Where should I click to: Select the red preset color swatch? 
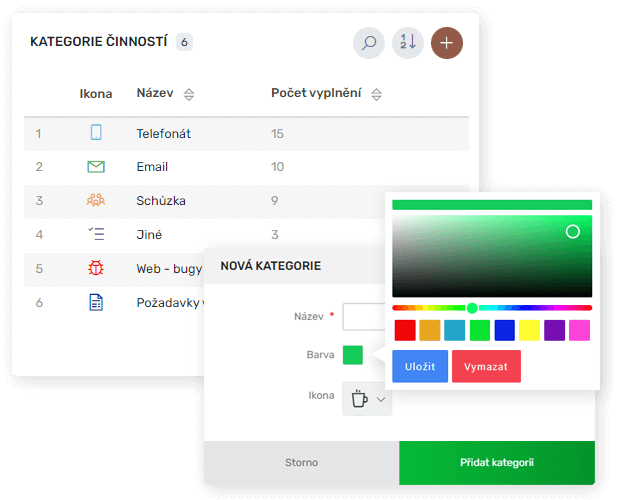[x=405, y=330]
